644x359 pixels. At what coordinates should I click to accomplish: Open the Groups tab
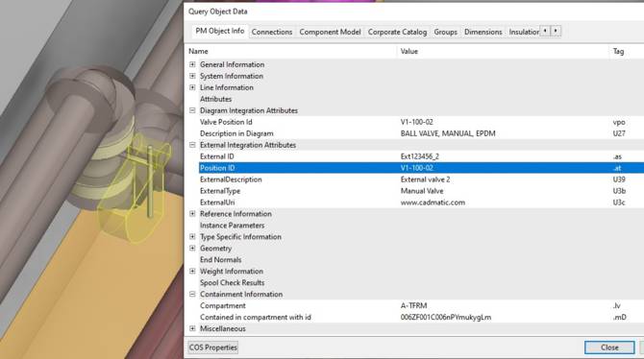[445, 32]
